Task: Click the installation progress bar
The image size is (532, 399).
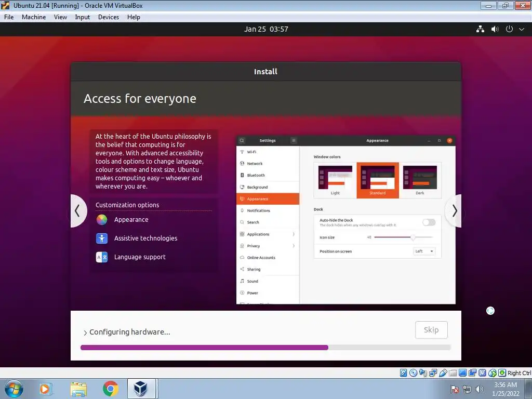Action: [265, 348]
